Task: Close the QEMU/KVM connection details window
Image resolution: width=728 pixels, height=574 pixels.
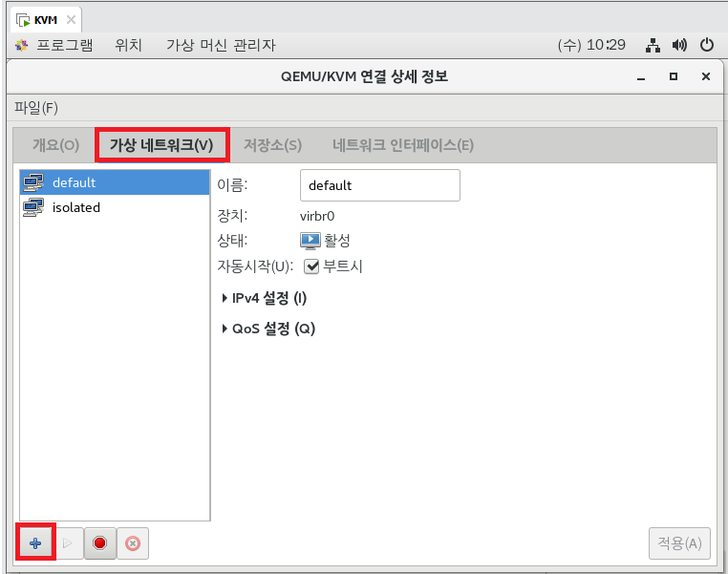Action: [x=706, y=76]
